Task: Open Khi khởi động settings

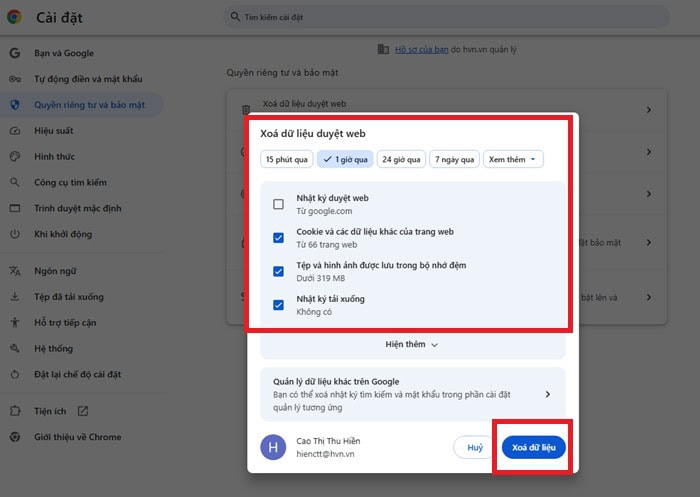Action: click(63, 234)
